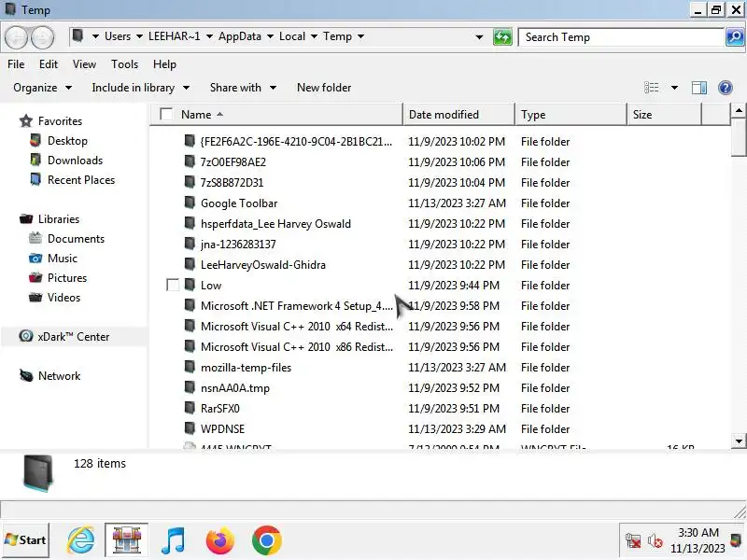Expand the dropdown arrow after AppData
Screen dimensions: 747x560
click(x=270, y=36)
